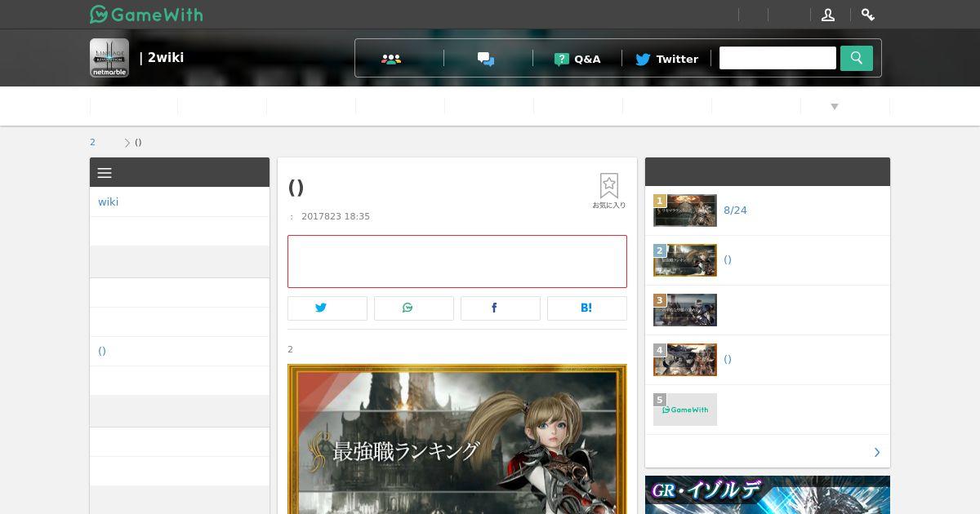Image resolution: width=980 pixels, height=514 pixels.
Task: Open the rank 2 thumbnail in the ranking
Action: tap(685, 260)
